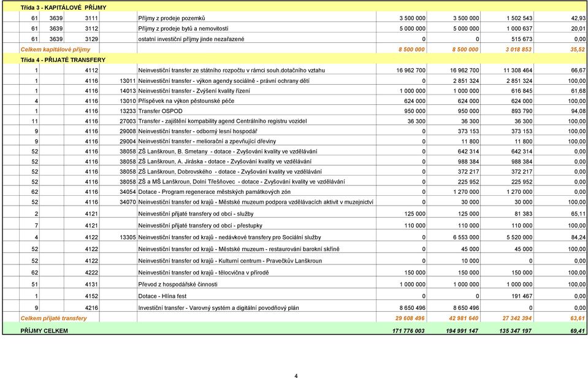Screen dimensions: 588x378
Task: Select 'Příjmy z prodeje bytů a nemovitostí' row text
Action: [183, 28]
